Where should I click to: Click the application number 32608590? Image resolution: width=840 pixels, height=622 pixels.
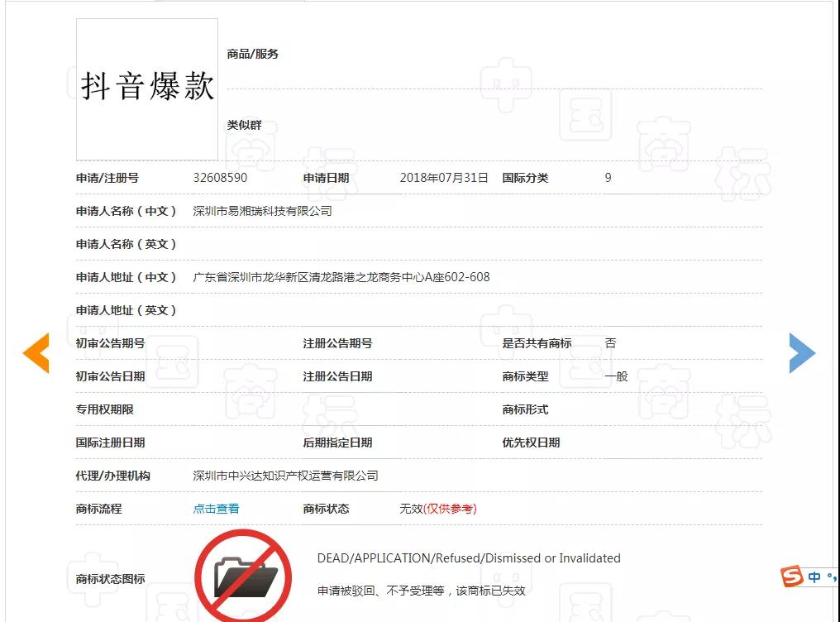(x=220, y=178)
